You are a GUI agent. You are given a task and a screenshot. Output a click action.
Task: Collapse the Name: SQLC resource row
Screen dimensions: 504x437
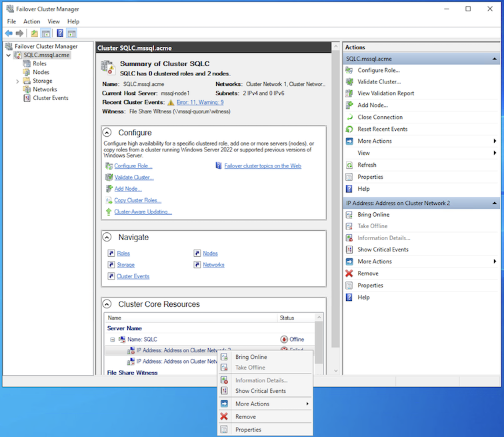click(x=113, y=340)
